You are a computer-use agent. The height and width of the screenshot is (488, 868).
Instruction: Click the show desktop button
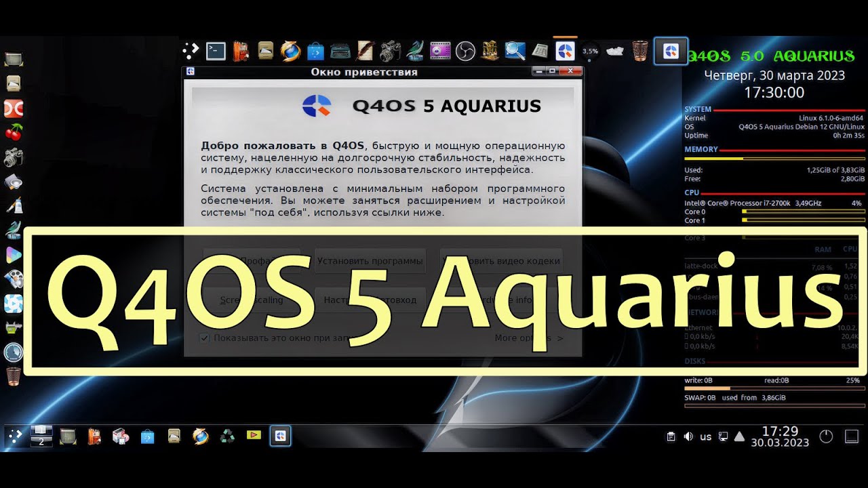851,436
